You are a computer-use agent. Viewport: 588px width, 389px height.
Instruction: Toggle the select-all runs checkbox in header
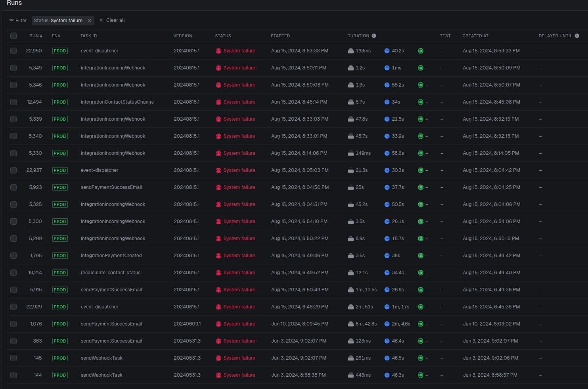(13, 36)
